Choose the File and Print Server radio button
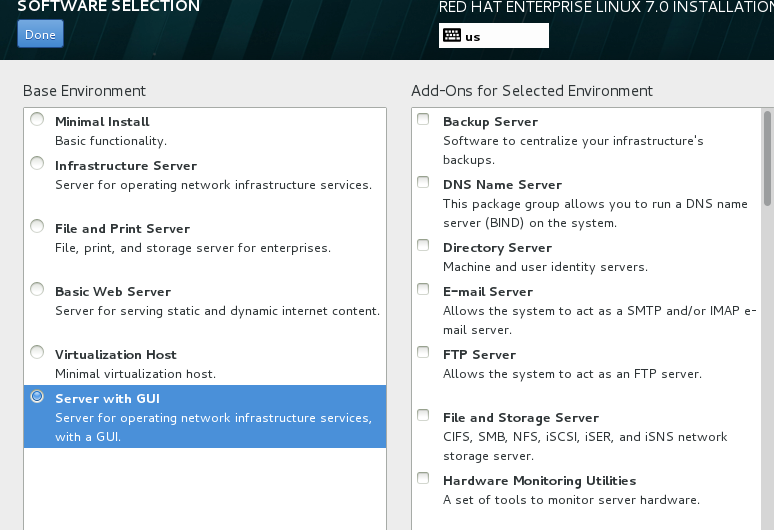Image resolution: width=774 pixels, height=530 pixels. point(37,226)
